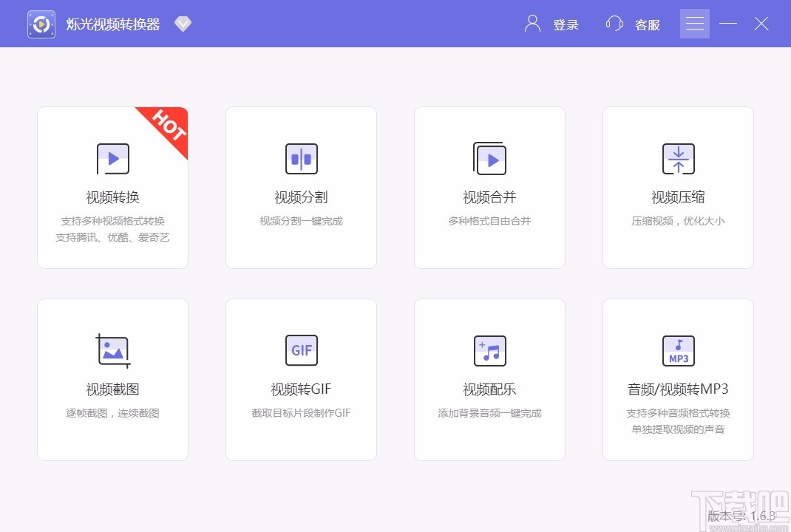The width and height of the screenshot is (791, 532).
Task: Open the 视频截图 video screenshot tool
Action: pos(112,379)
